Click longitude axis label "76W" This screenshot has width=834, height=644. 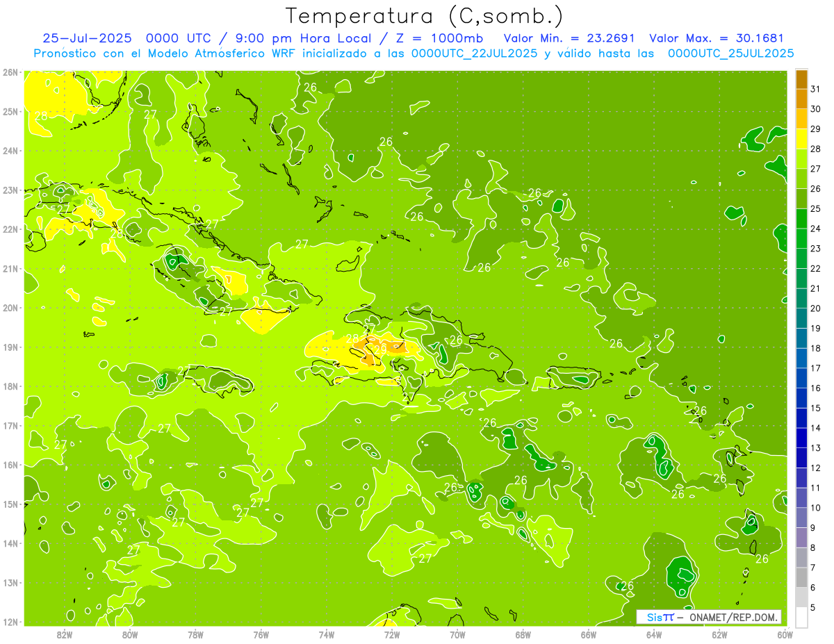[261, 634]
